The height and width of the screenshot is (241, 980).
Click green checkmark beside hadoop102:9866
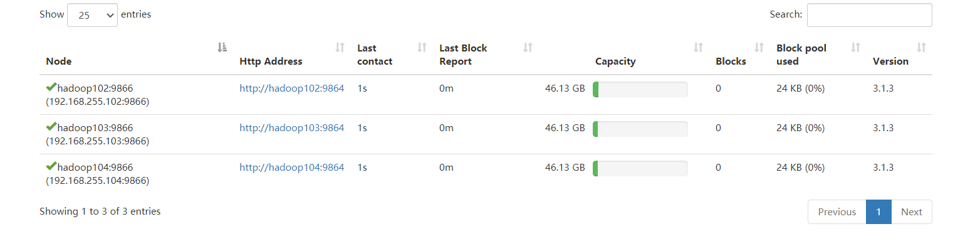51,87
